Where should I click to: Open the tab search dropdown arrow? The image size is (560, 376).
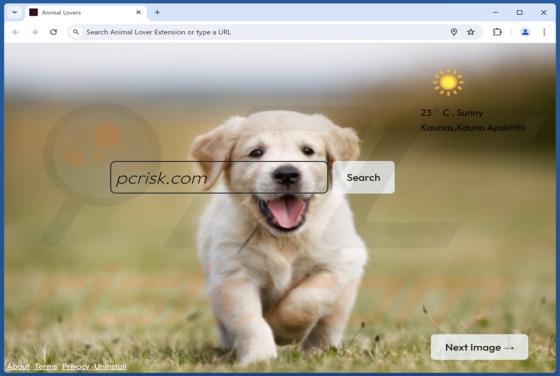click(x=15, y=12)
